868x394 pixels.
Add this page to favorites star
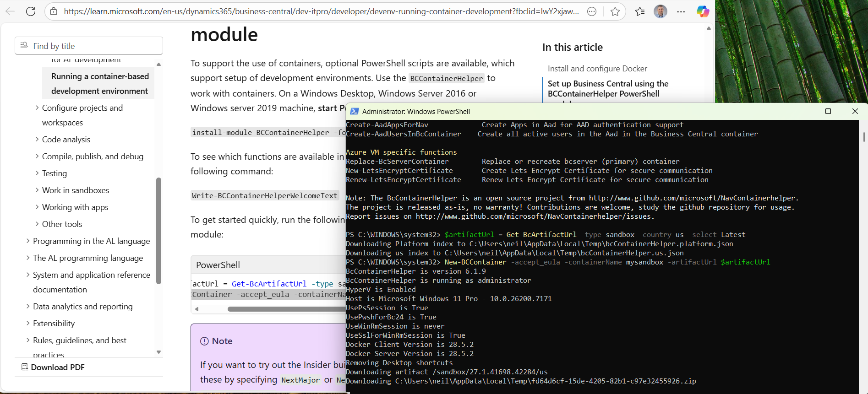(615, 11)
